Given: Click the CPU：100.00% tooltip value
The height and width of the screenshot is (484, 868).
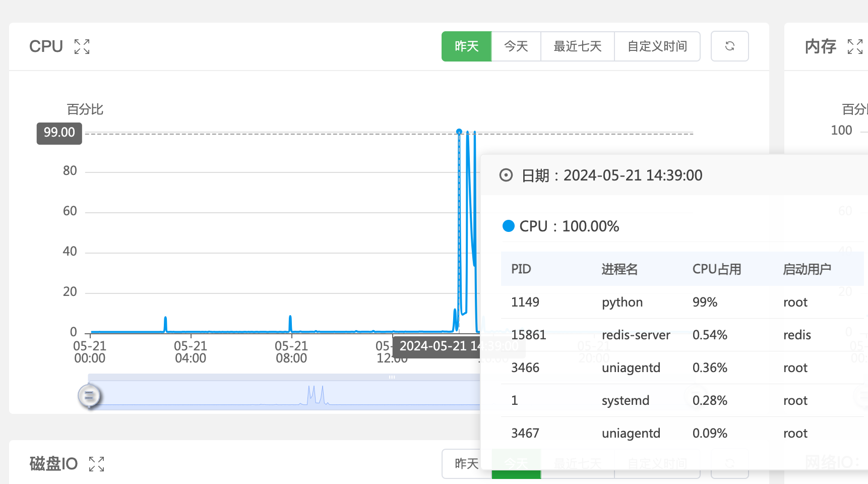Looking at the screenshot, I should [569, 226].
